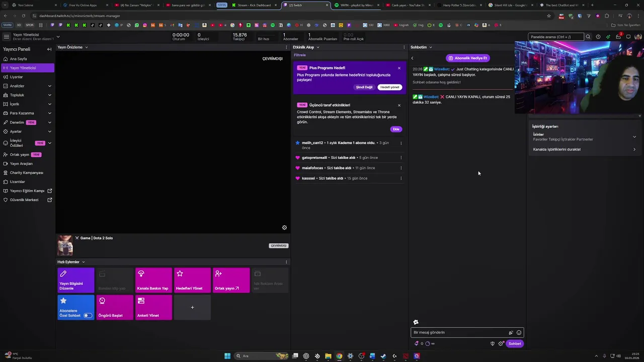Click Yayın Bilgisini Düzenle quick action
The width and height of the screenshot is (644, 362).
(76, 281)
